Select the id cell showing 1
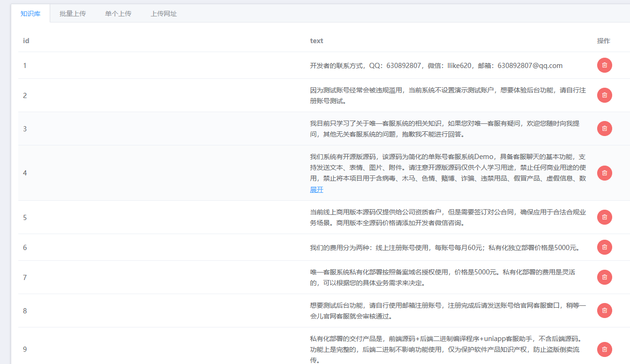Screen dimensions: 630x364 [x=25, y=65]
